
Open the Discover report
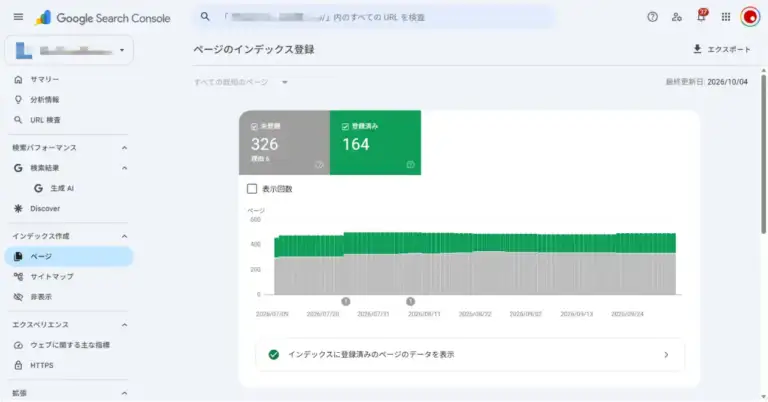click(69, 209)
